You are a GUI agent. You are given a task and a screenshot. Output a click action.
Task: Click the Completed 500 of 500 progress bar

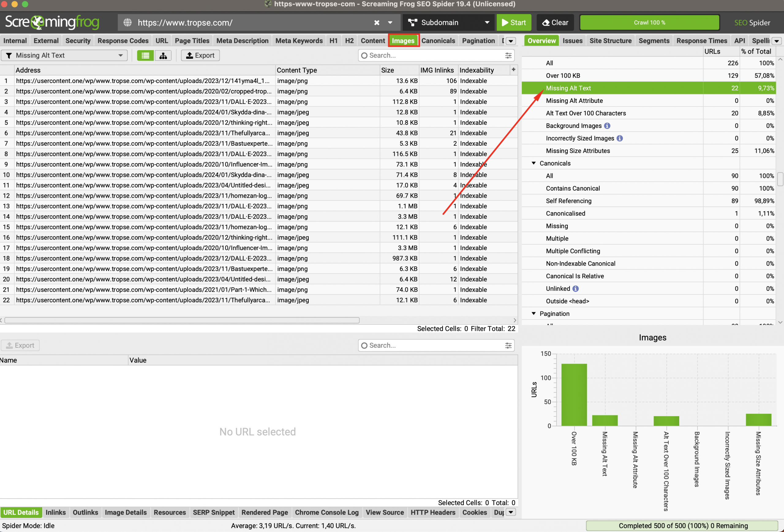682,526
